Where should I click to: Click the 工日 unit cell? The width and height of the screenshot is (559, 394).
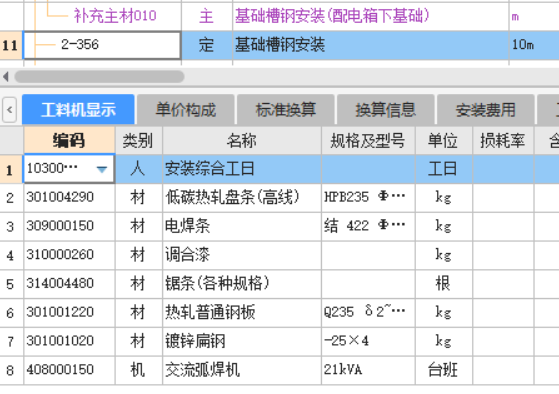point(444,169)
